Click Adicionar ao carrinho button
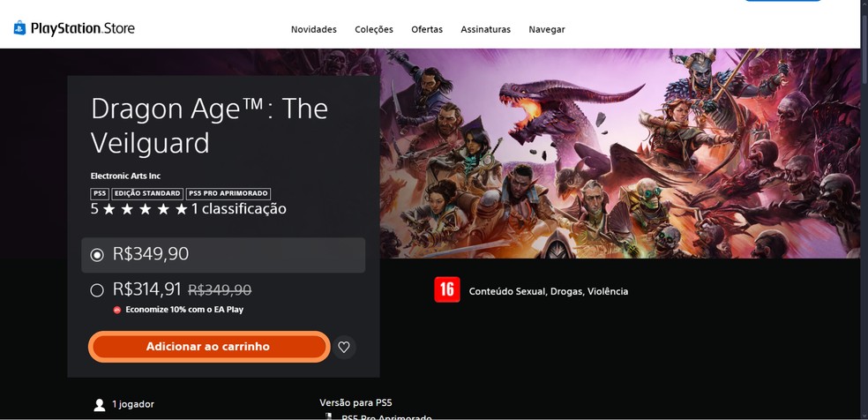Image resolution: width=868 pixels, height=420 pixels. click(209, 347)
